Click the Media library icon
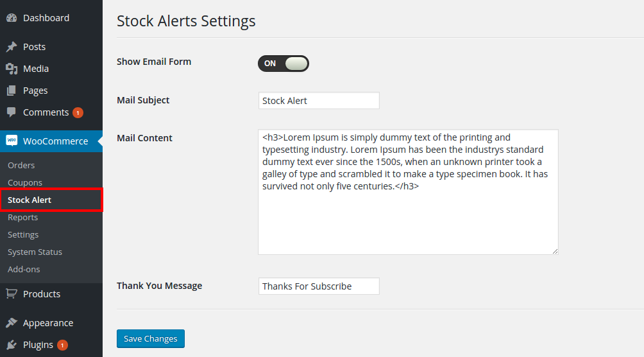 [12, 69]
